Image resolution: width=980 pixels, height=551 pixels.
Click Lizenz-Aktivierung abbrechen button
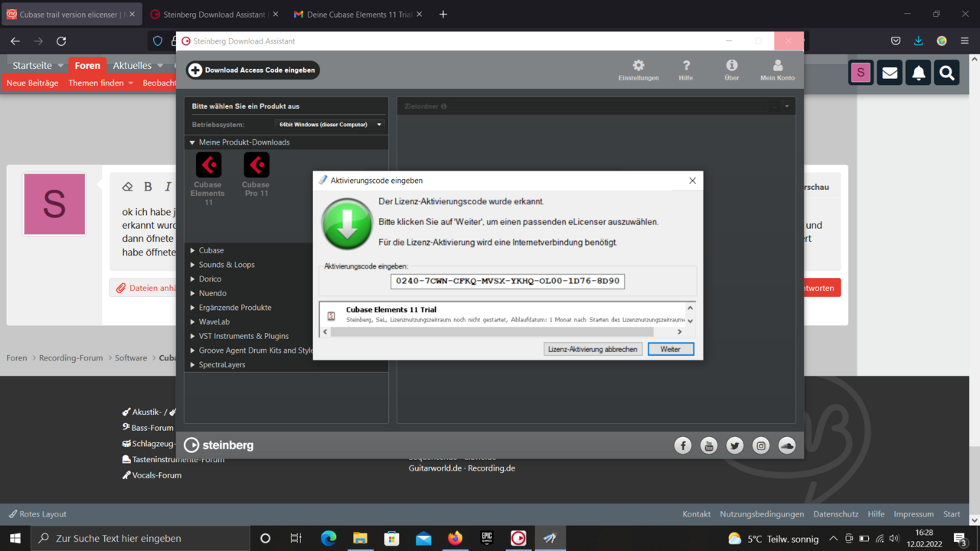point(593,349)
